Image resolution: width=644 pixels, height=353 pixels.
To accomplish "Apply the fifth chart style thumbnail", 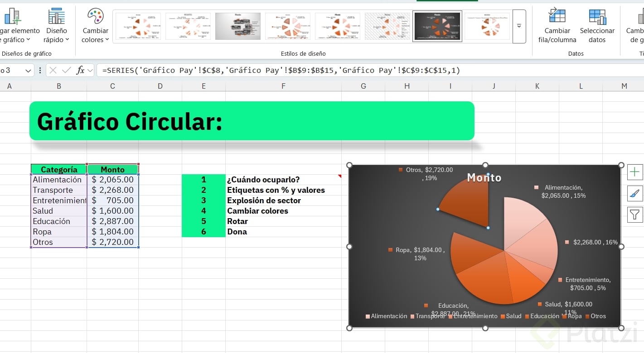I will (338, 26).
